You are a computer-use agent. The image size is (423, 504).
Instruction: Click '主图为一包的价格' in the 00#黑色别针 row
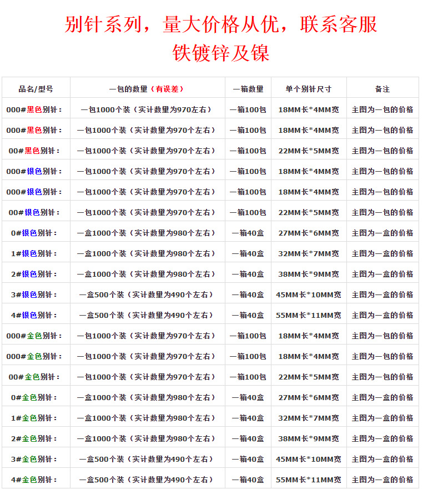coord(382,151)
